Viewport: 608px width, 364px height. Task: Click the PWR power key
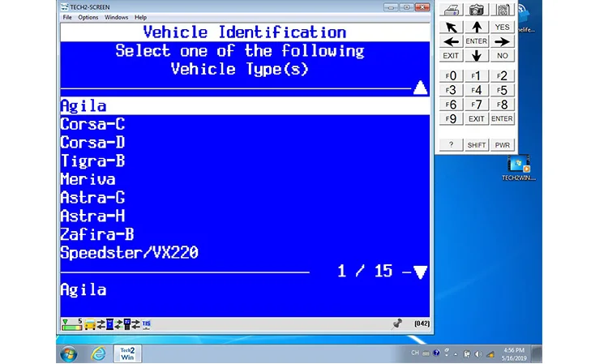click(x=502, y=145)
